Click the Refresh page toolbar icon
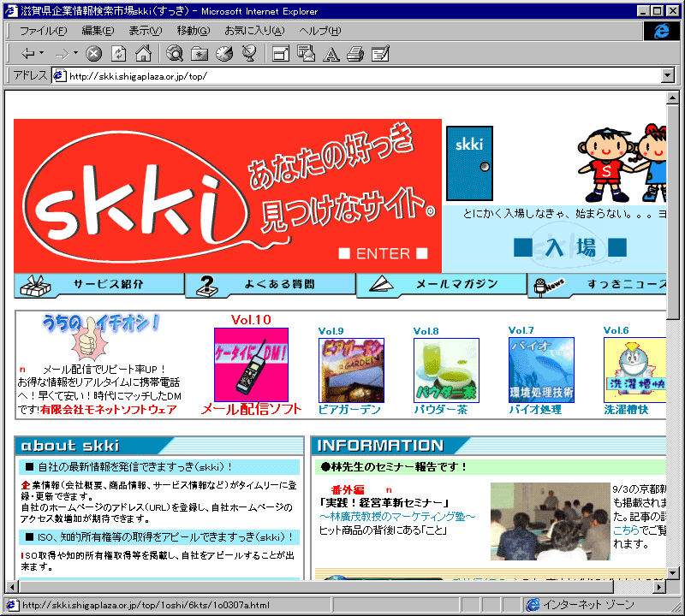This screenshot has width=685, height=616. (118, 54)
